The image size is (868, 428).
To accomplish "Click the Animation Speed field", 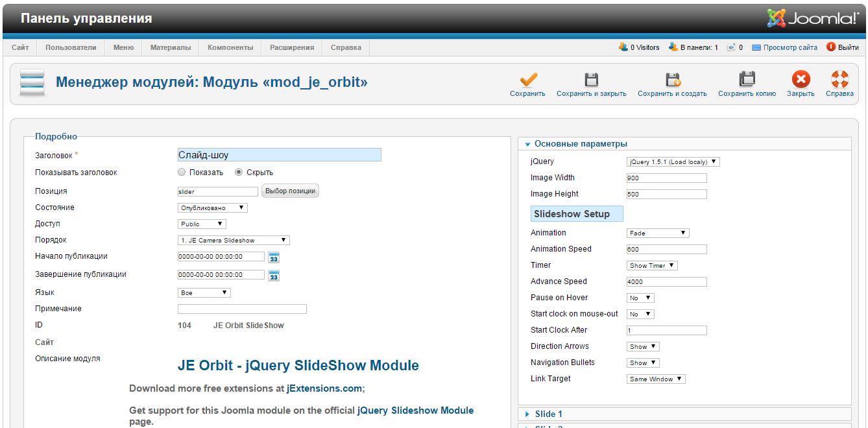I will coord(667,250).
